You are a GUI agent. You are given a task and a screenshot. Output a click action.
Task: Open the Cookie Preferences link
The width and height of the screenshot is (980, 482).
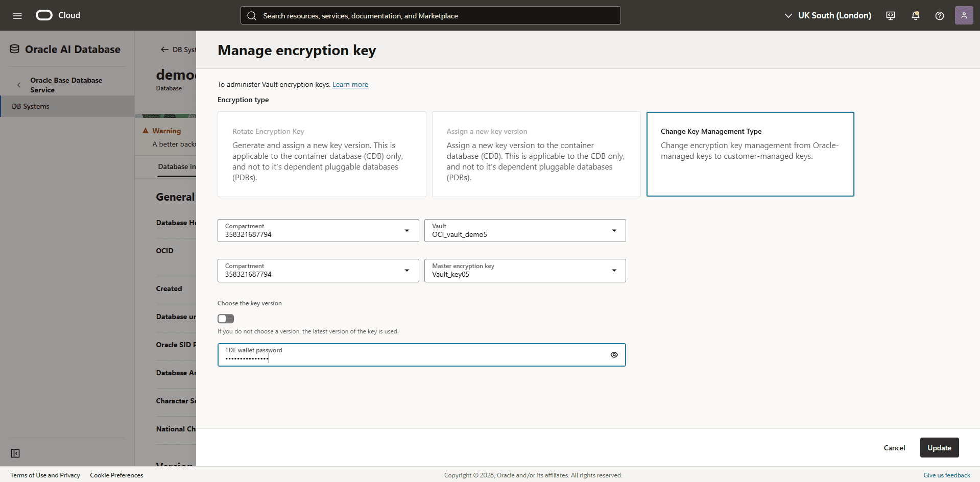[x=116, y=475]
